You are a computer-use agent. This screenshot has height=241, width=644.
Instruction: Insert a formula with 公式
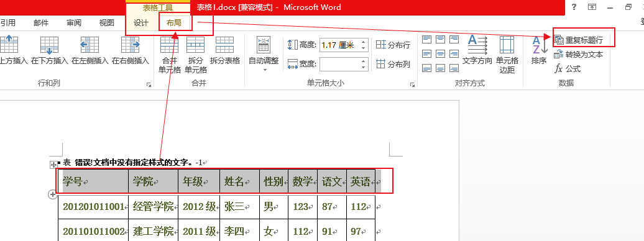(x=568, y=68)
